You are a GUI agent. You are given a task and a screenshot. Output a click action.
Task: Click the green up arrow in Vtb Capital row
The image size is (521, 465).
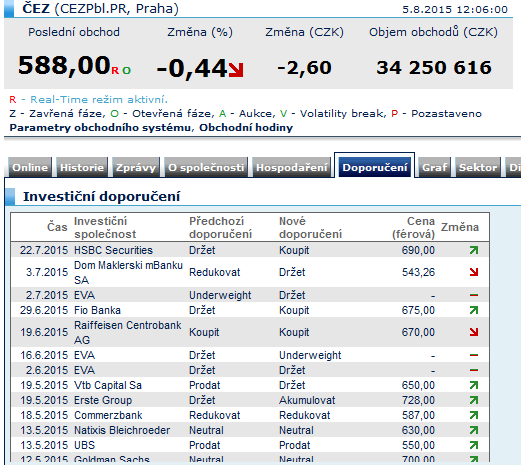pyautogui.click(x=474, y=385)
